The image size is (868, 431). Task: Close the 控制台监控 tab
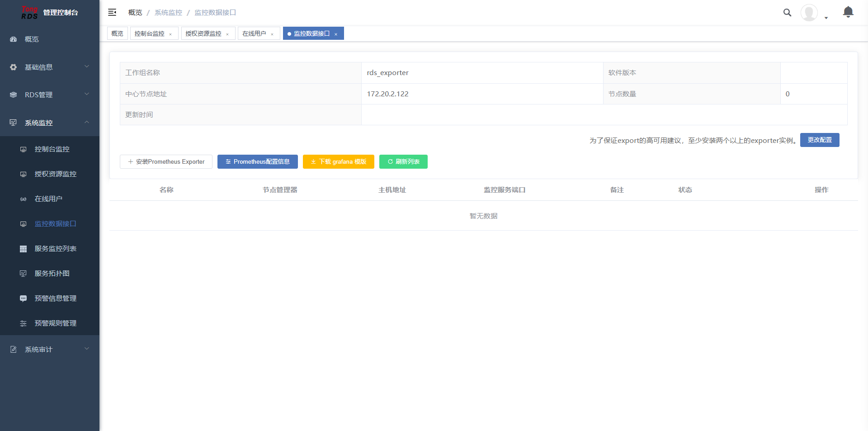click(170, 34)
